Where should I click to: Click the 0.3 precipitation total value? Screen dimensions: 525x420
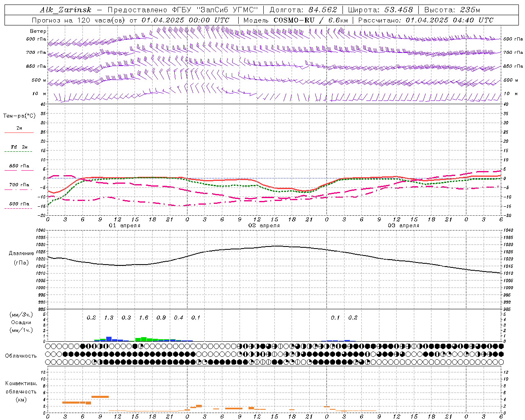pyautogui.click(x=126, y=317)
